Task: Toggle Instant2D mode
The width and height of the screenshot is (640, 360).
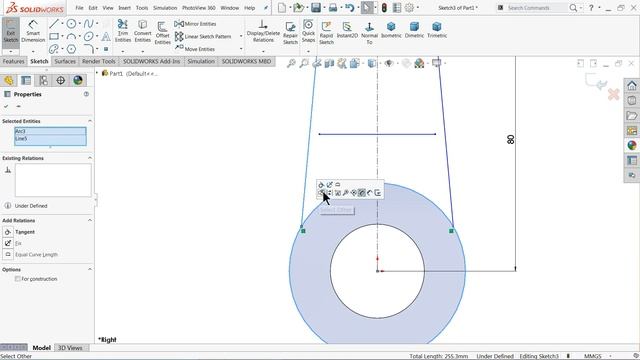Action: 347,31
